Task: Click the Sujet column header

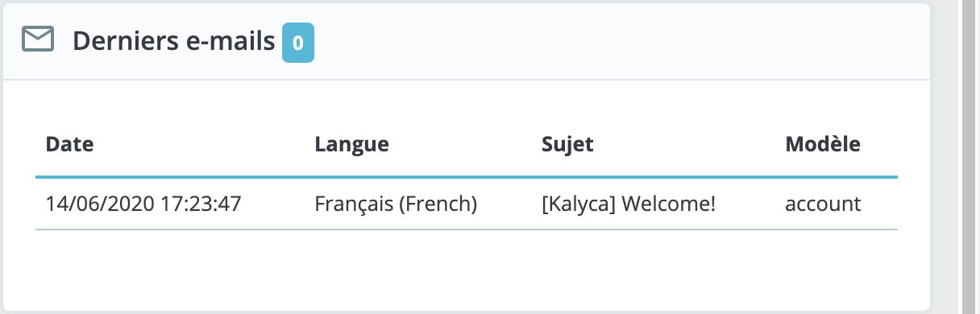Action: pos(568,145)
